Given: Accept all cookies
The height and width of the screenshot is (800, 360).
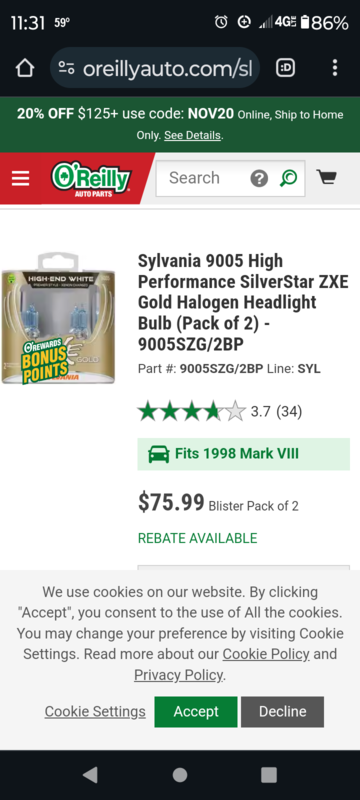Looking at the screenshot, I should coord(196,712).
